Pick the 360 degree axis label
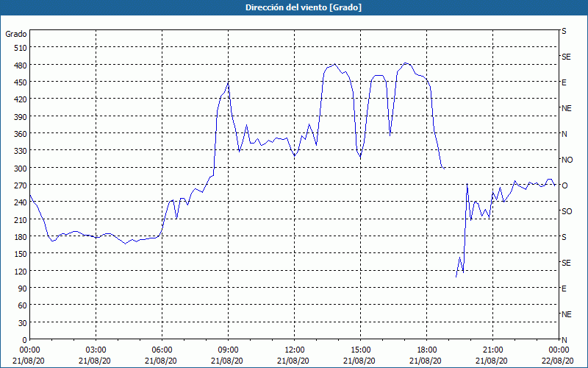Screen dimensions: 588x368 [21, 134]
